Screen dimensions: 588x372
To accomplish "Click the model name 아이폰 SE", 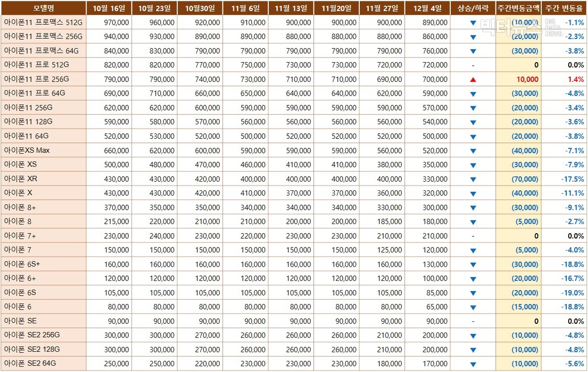I will point(20,320).
